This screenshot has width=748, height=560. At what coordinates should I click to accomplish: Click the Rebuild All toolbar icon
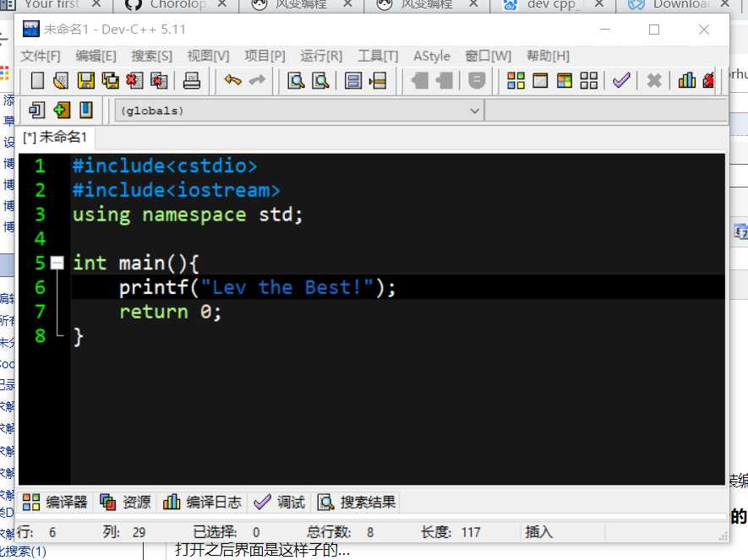coord(588,80)
